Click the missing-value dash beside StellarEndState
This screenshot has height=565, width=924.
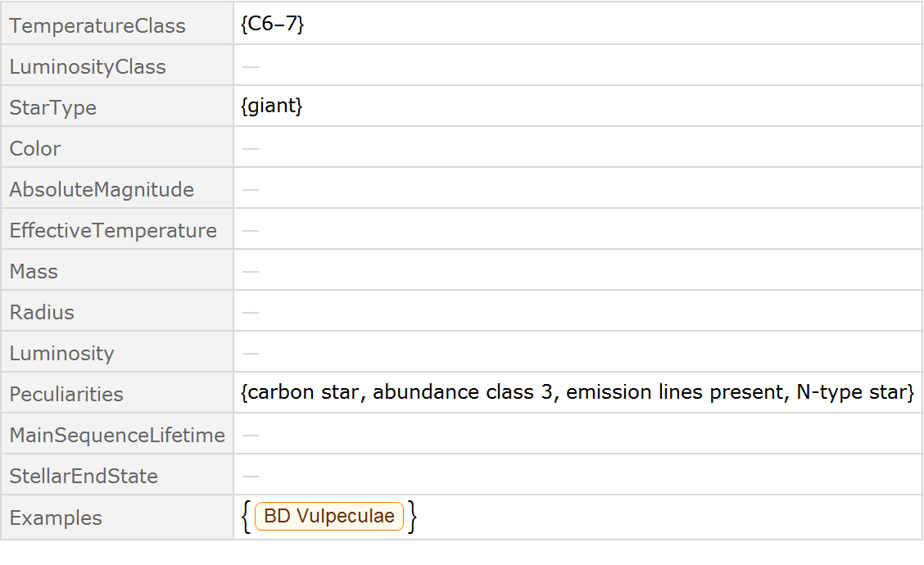[251, 476]
